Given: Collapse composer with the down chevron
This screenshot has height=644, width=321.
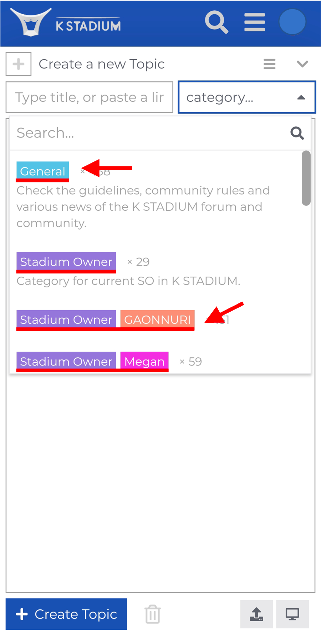Looking at the screenshot, I should (302, 64).
